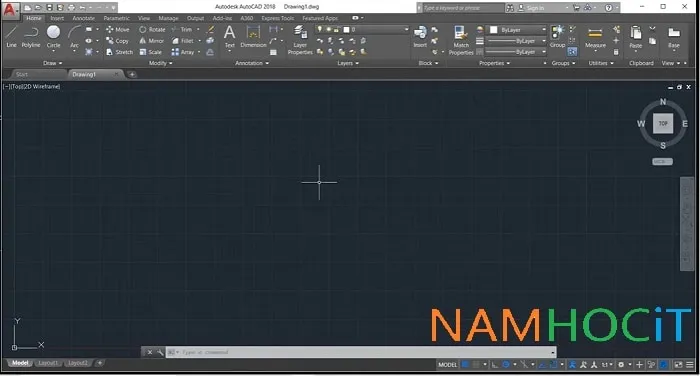Select the Polyline tool
This screenshot has height=376, width=700.
click(31, 37)
